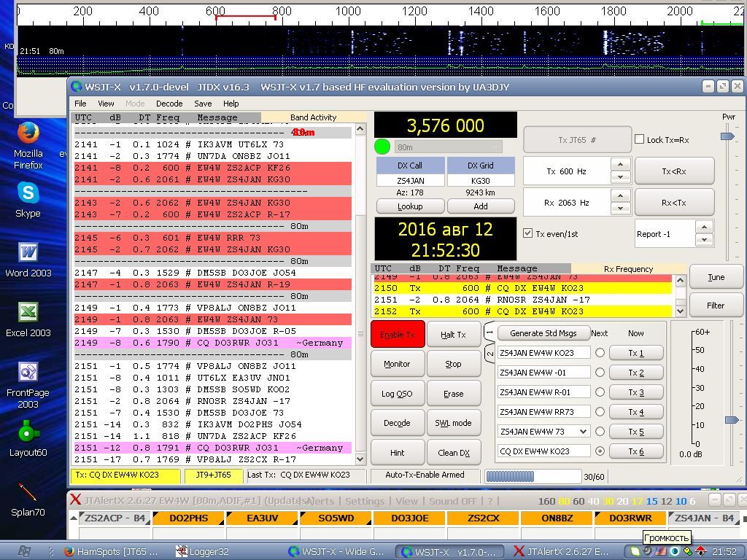Viewport: 747px width, 560px height.
Task: Click the DX Call input field
Action: pyautogui.click(x=409, y=180)
